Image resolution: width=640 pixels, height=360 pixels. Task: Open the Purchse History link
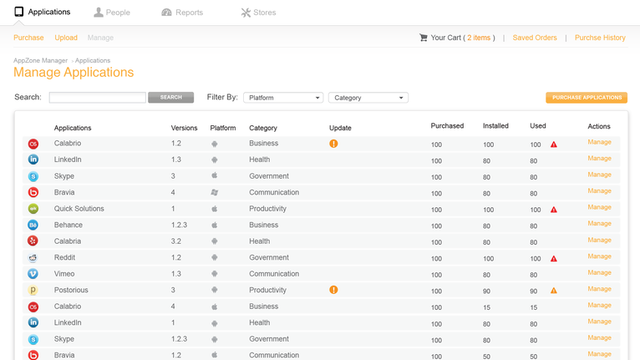tap(600, 38)
